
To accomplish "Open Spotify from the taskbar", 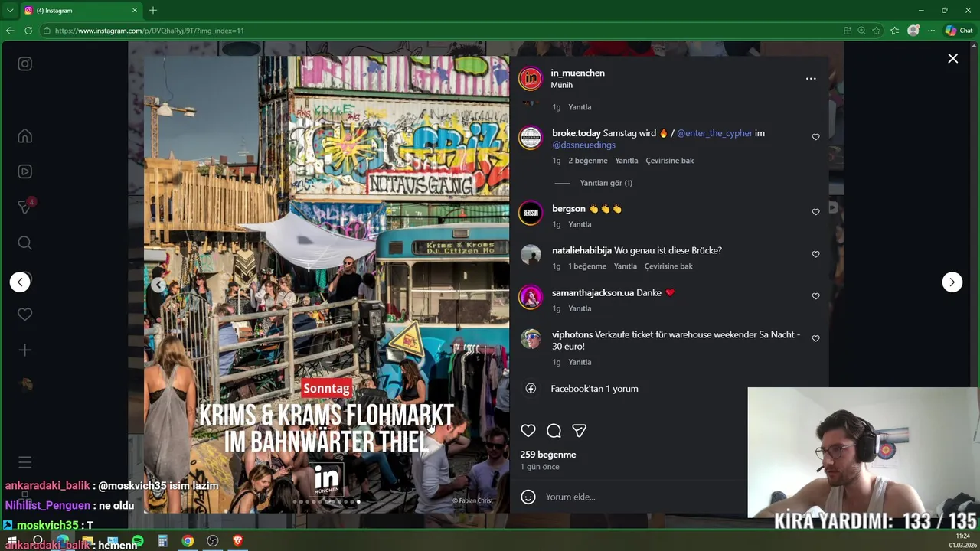I will click(138, 541).
